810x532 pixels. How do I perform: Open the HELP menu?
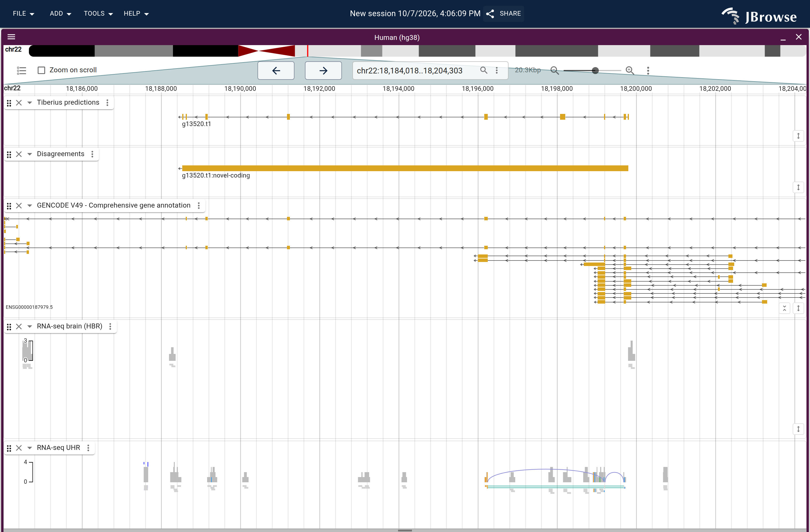[136, 14]
